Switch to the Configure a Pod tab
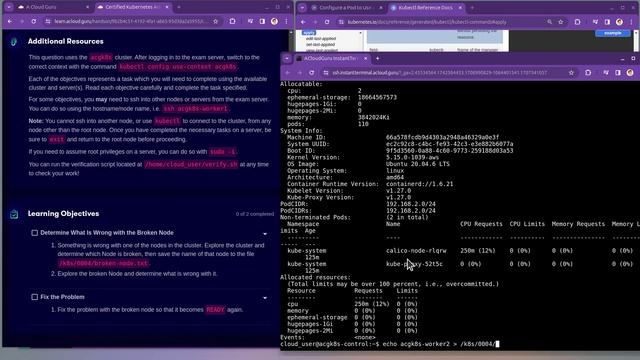Image resolution: width=640 pixels, height=360 pixels. coord(347,7)
